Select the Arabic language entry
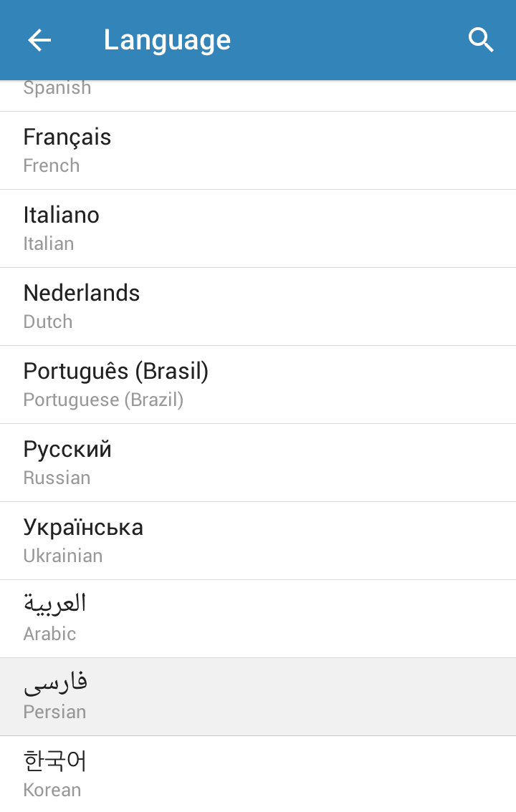The image size is (516, 812). coord(258,619)
